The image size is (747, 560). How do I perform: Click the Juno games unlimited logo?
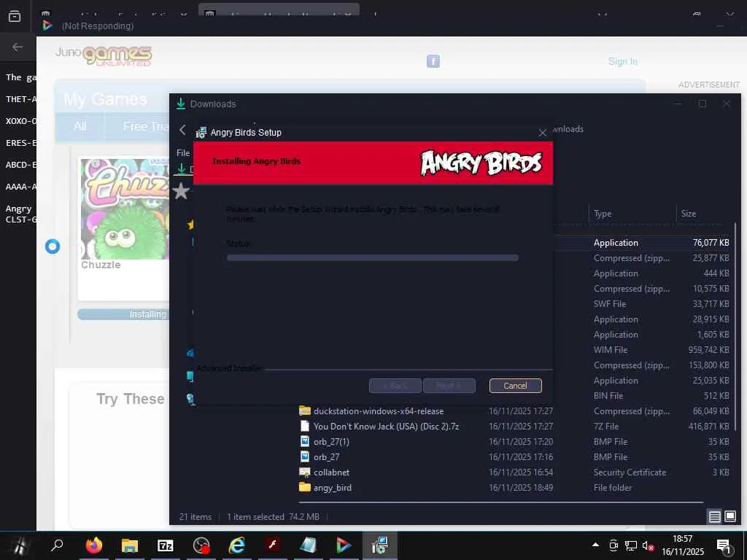coord(104,55)
